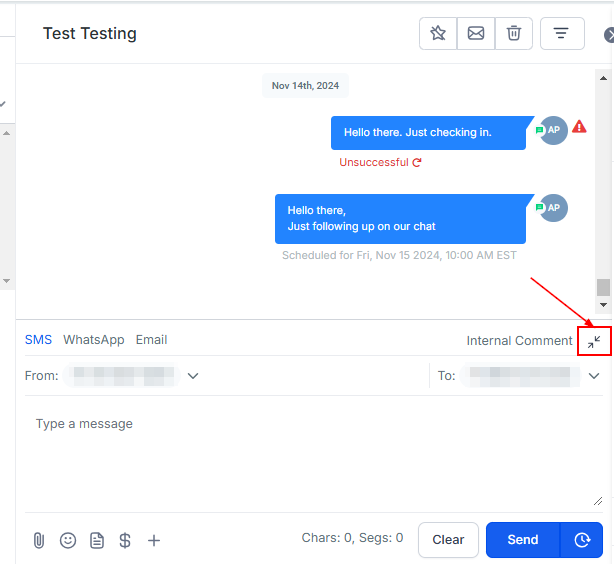Viewport: 614px width, 564px height.
Task: Attach a file using the paperclip icon
Action: click(39, 540)
